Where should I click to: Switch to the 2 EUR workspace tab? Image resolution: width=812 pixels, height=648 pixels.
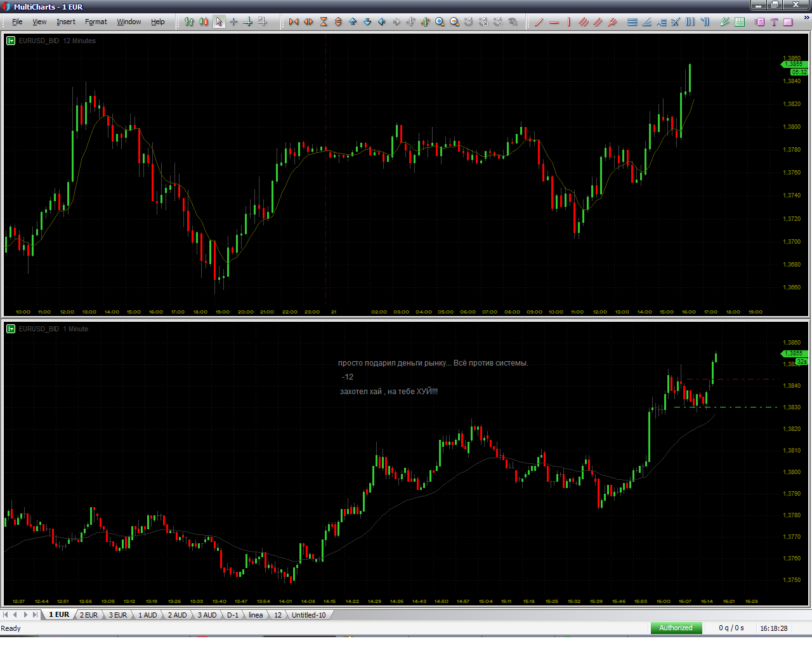pos(89,615)
